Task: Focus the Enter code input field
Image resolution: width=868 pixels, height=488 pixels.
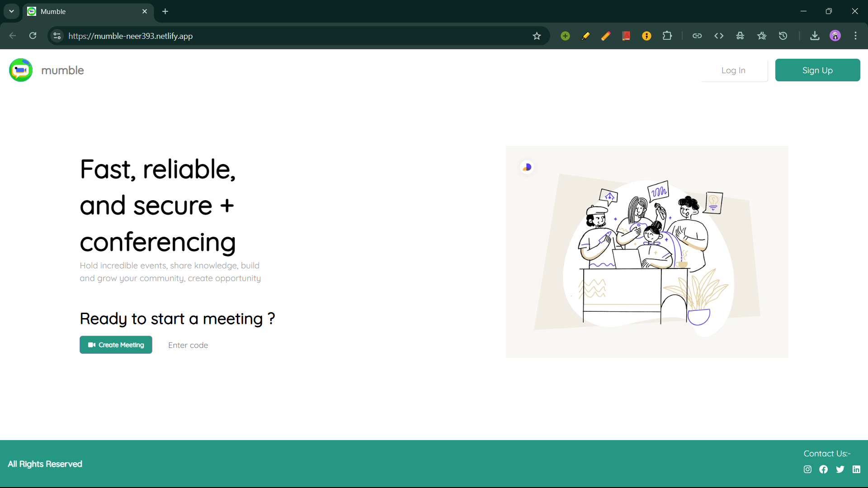Action: pyautogui.click(x=203, y=345)
